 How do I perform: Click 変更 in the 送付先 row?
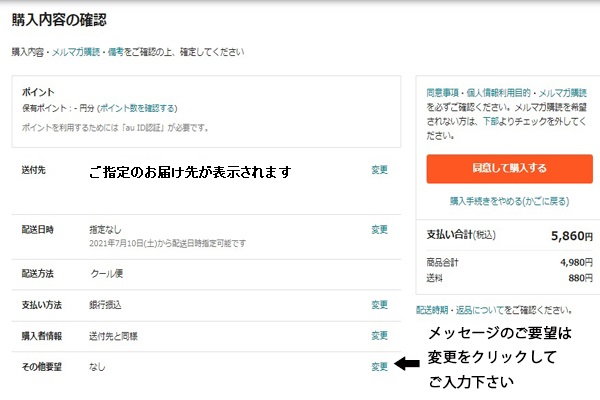(x=379, y=170)
